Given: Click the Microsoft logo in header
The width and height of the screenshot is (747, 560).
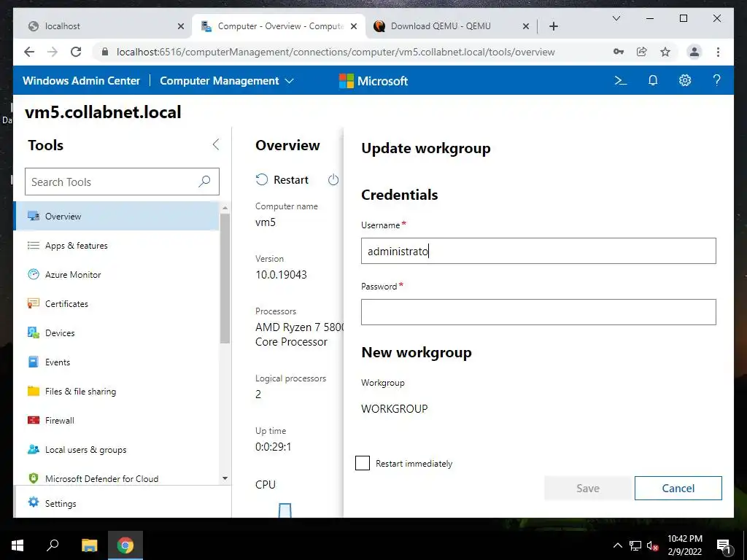Looking at the screenshot, I should pyautogui.click(x=373, y=81).
